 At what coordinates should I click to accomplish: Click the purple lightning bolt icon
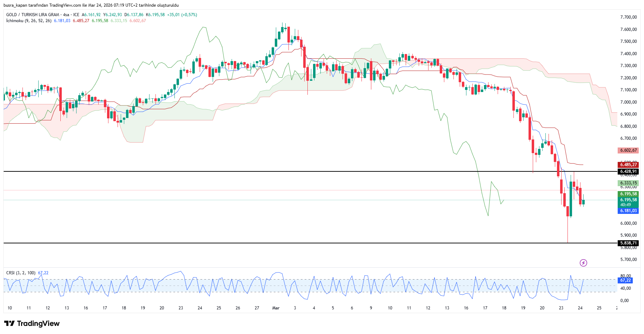(x=583, y=263)
